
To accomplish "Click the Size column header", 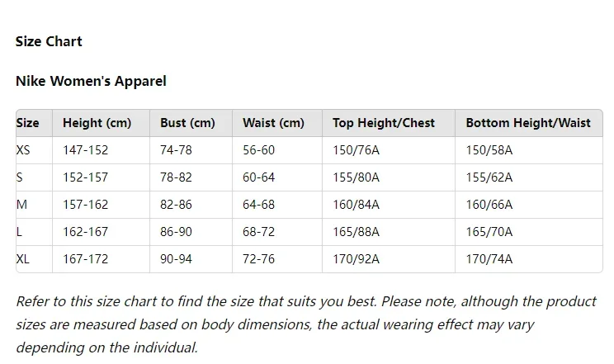I will (27, 123).
